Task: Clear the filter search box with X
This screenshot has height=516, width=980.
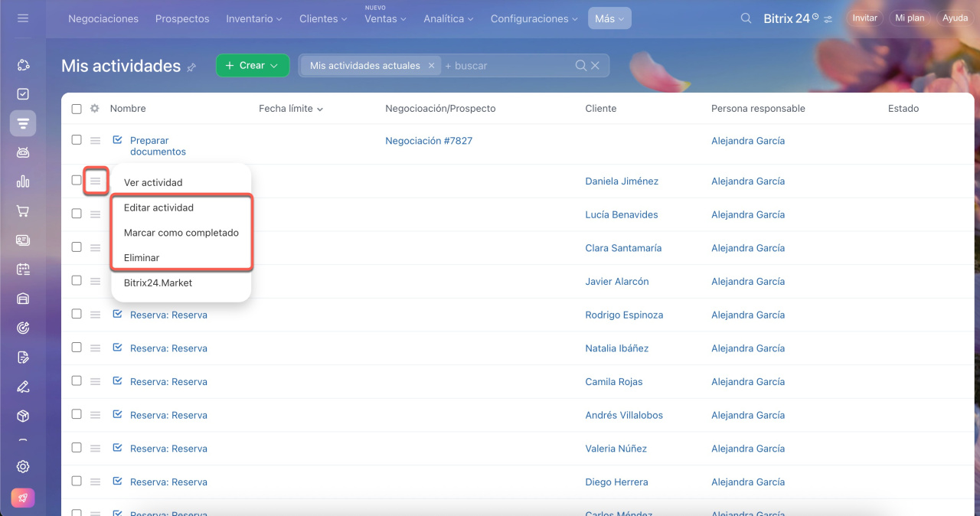Action: click(595, 66)
